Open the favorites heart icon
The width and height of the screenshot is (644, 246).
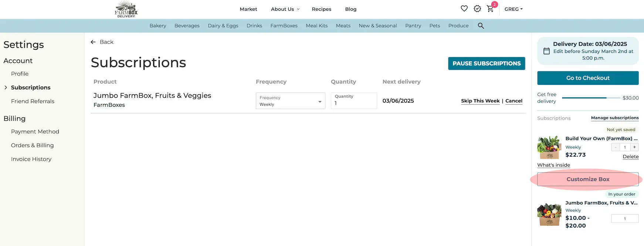[464, 8]
